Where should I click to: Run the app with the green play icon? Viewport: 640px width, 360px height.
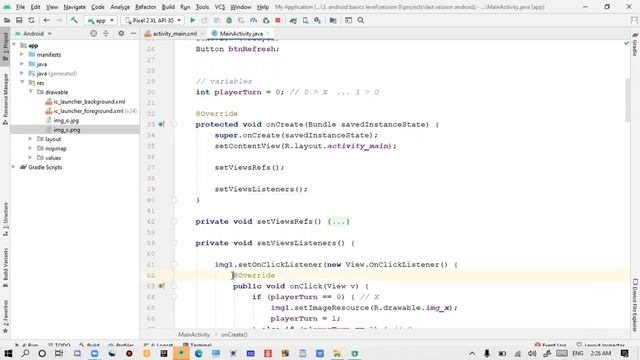click(x=193, y=20)
